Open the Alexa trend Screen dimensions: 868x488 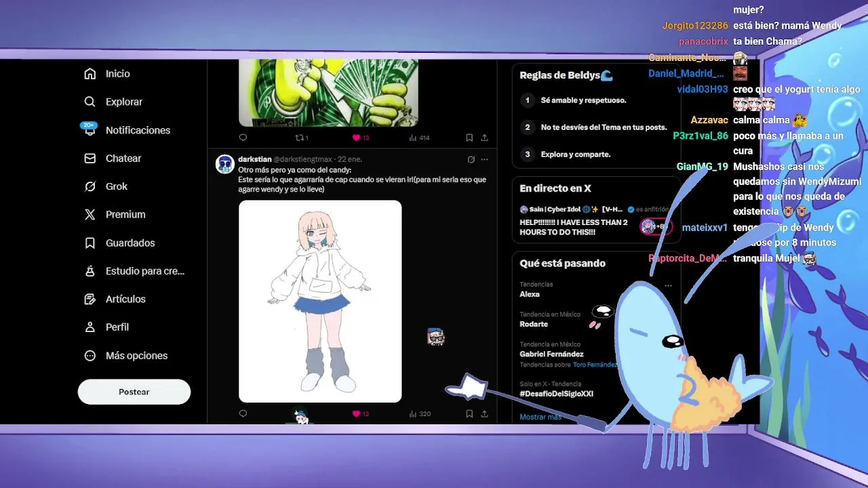pyautogui.click(x=530, y=294)
